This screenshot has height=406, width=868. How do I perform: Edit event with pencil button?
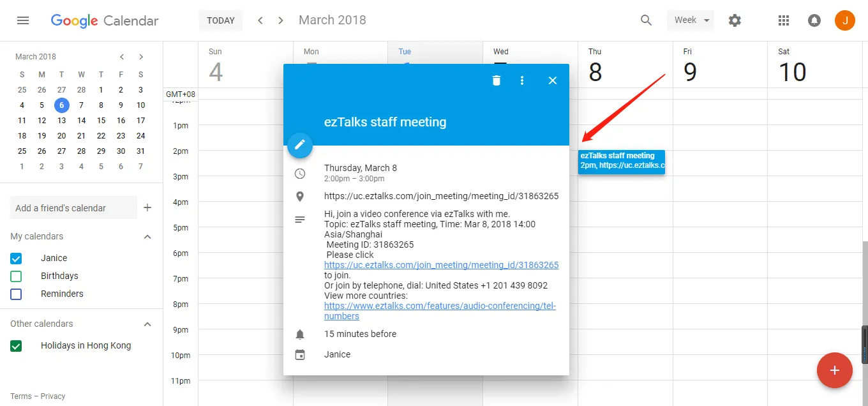click(300, 146)
